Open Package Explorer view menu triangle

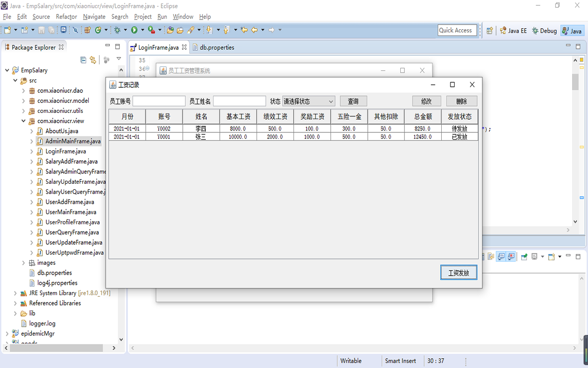click(119, 59)
